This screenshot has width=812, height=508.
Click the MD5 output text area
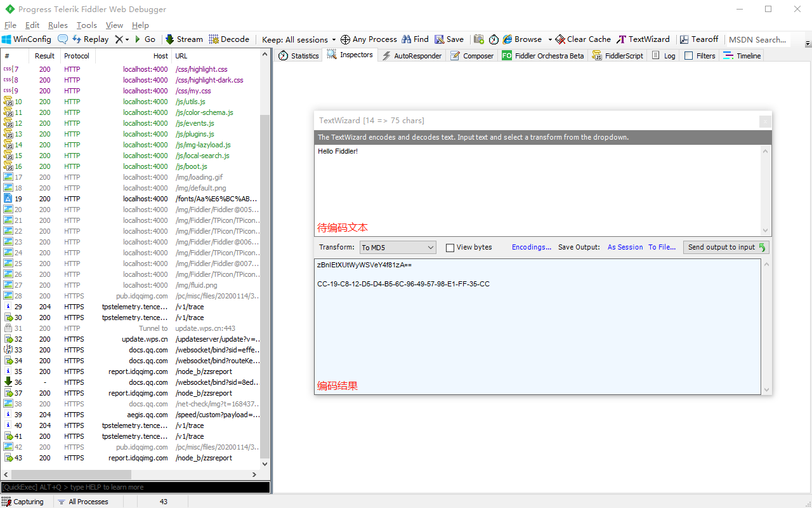click(x=538, y=326)
